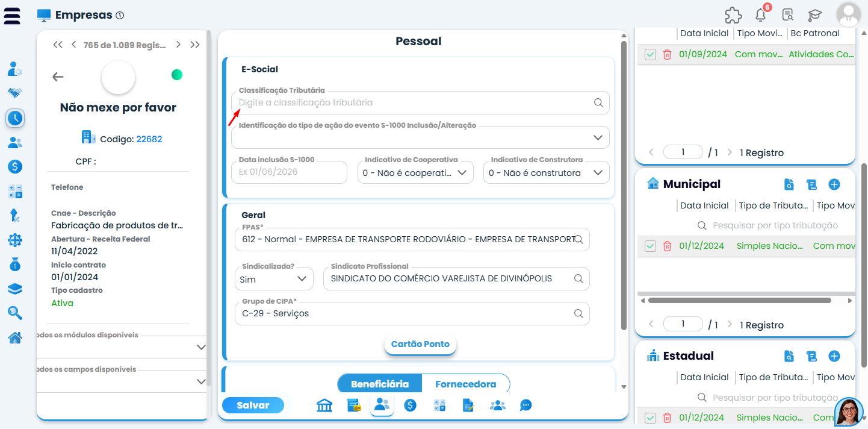Open the gear-wheel icon in left sidebar
The width and height of the screenshot is (868, 429).
[15, 240]
